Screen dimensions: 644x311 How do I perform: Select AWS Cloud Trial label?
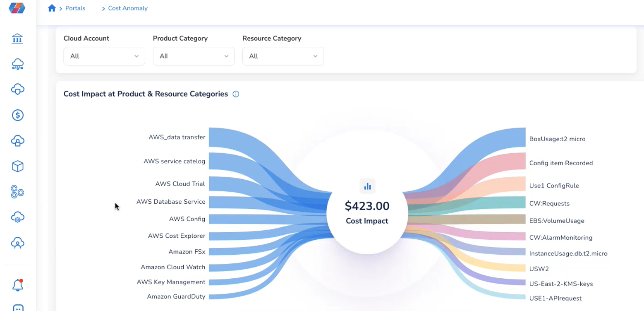[180, 184]
